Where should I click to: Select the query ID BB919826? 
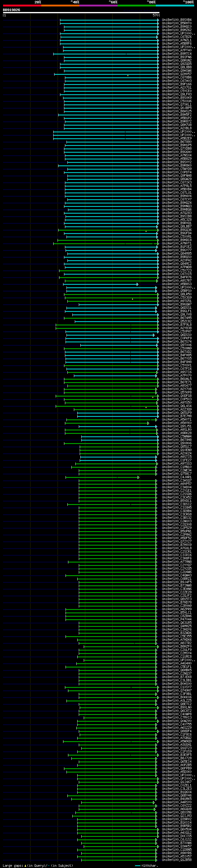[x=11, y=10]
